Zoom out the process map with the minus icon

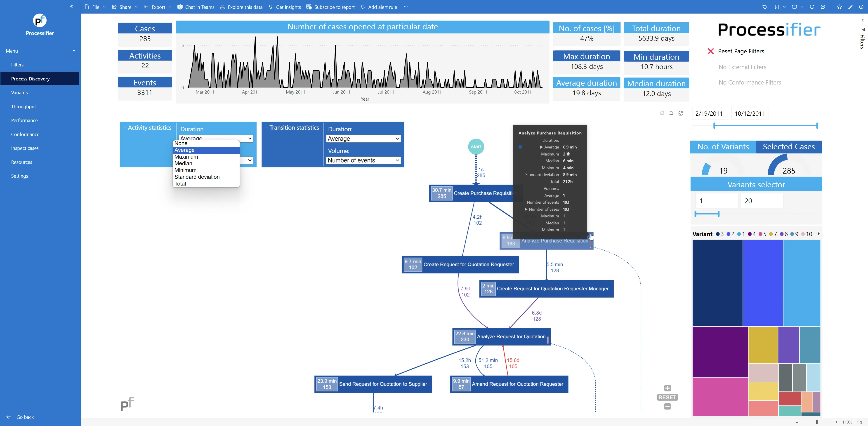coord(668,407)
